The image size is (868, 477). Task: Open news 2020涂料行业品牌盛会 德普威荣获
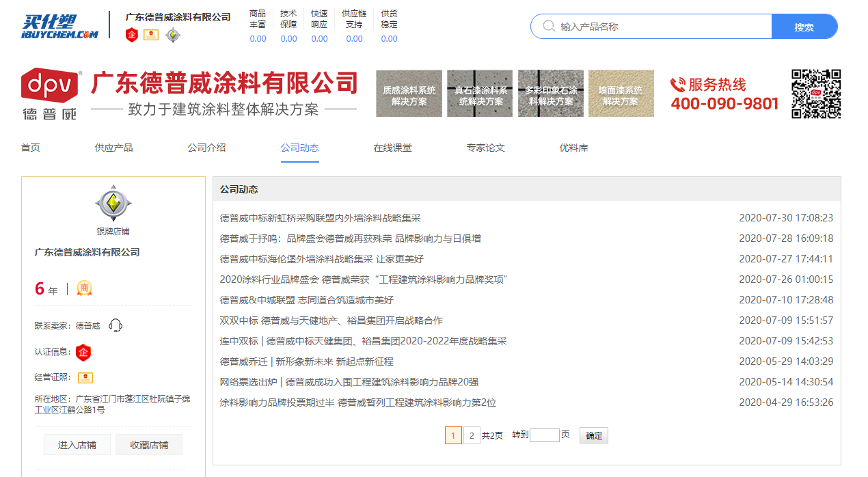tap(364, 280)
